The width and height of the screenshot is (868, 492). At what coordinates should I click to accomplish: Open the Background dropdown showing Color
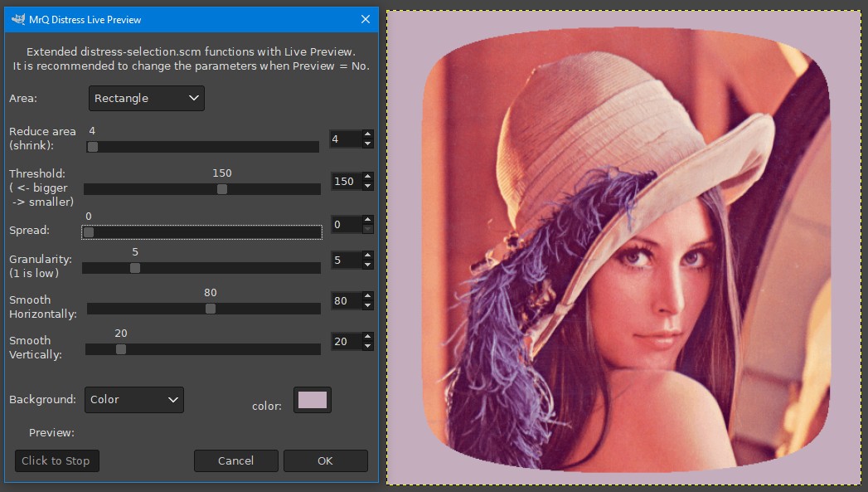pyautogui.click(x=134, y=399)
